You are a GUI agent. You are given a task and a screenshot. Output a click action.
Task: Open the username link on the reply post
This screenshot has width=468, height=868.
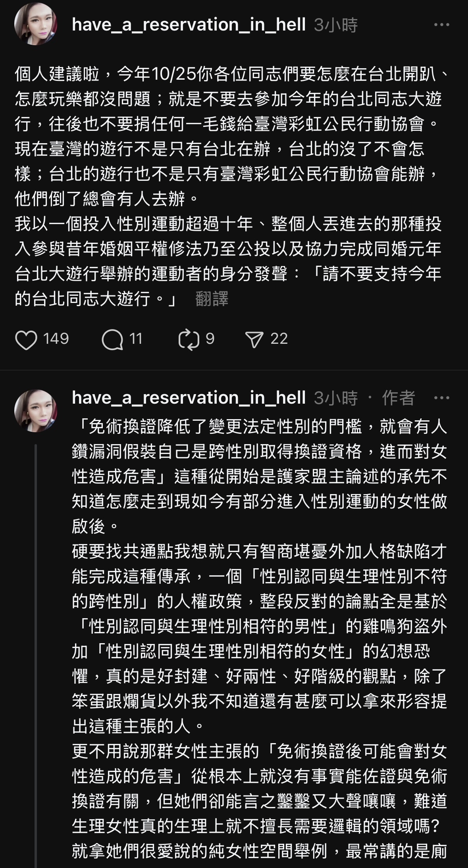tap(189, 398)
